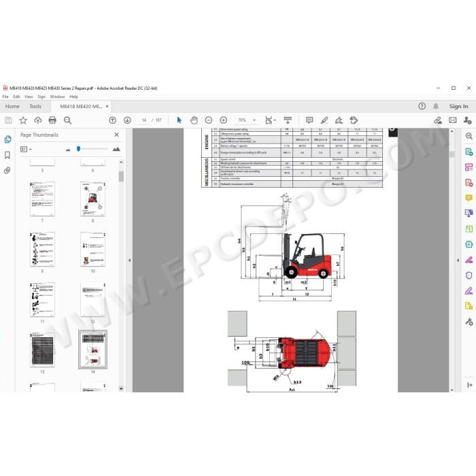
Task: Adjust the thumbnail size slider handle
Action: [78, 149]
